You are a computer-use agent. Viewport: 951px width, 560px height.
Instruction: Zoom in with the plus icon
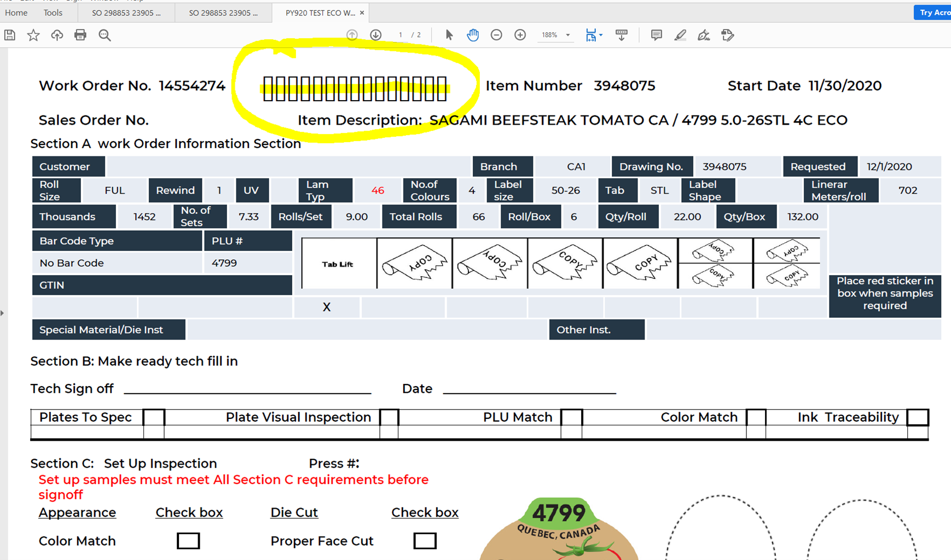[520, 35]
